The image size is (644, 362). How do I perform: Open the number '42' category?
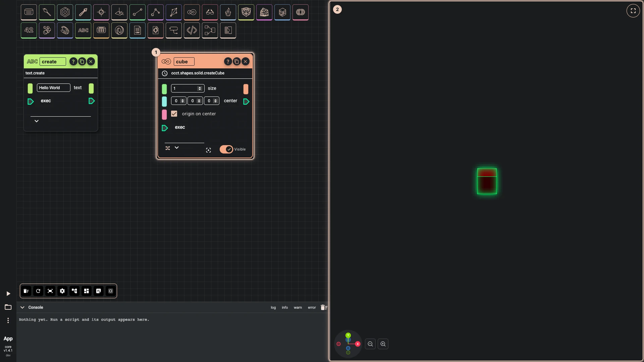point(29,30)
